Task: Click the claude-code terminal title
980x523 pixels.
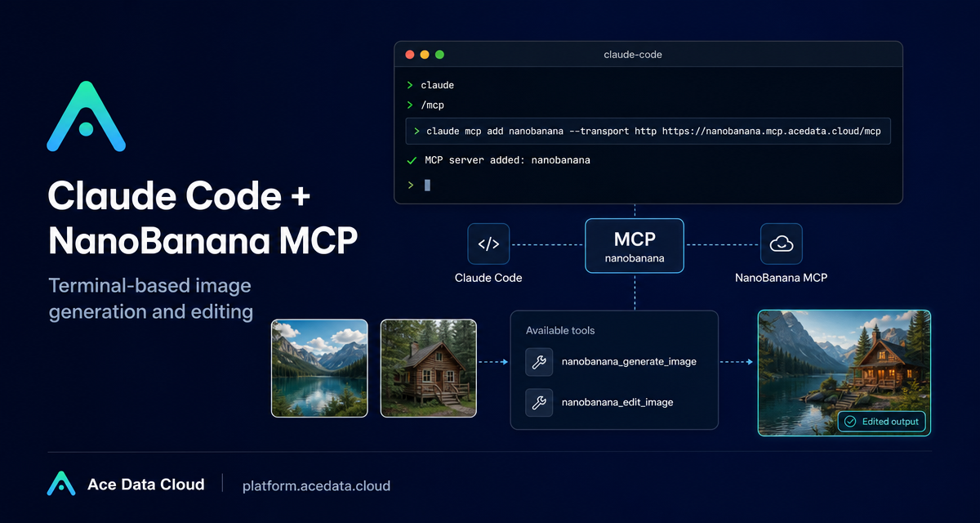Action: coord(633,55)
